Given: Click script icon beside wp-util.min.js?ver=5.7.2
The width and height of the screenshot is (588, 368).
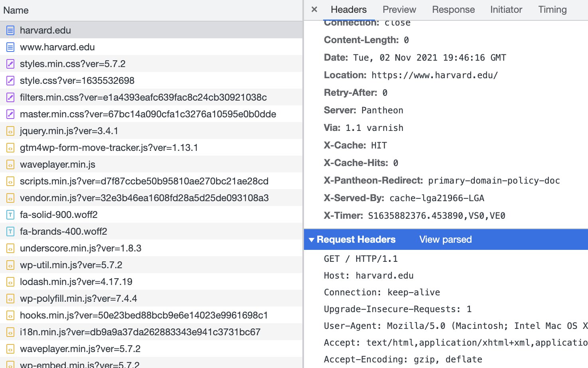Looking at the screenshot, I should [x=10, y=265].
